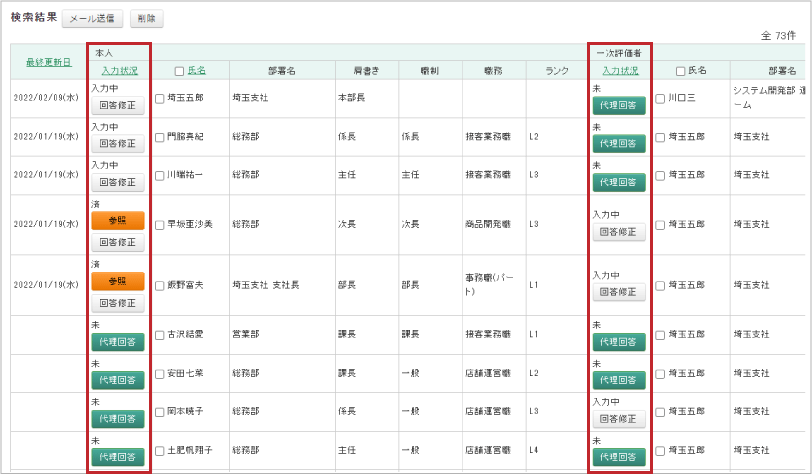Click evaluator 代理回答 in 川端祐一 row
This screenshot has height=476, width=812.
pyautogui.click(x=619, y=182)
